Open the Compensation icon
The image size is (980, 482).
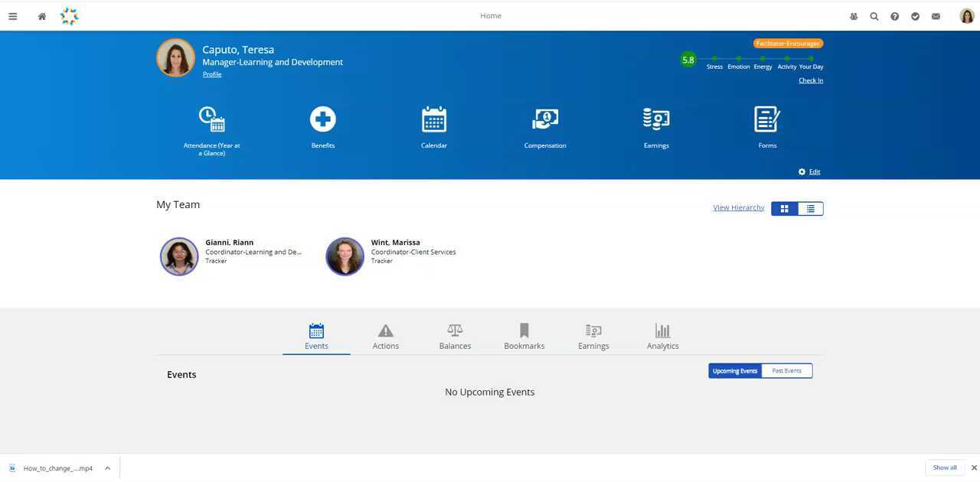tap(545, 119)
